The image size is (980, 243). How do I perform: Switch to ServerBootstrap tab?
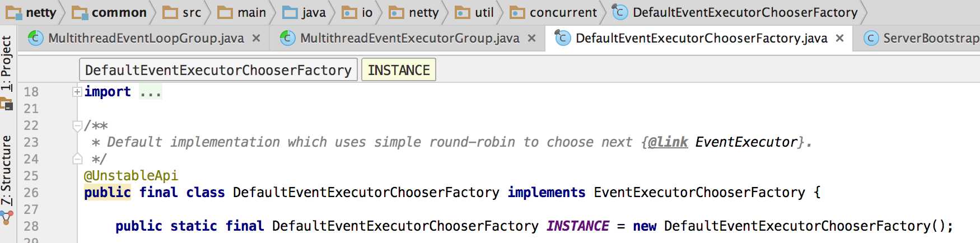[922, 38]
